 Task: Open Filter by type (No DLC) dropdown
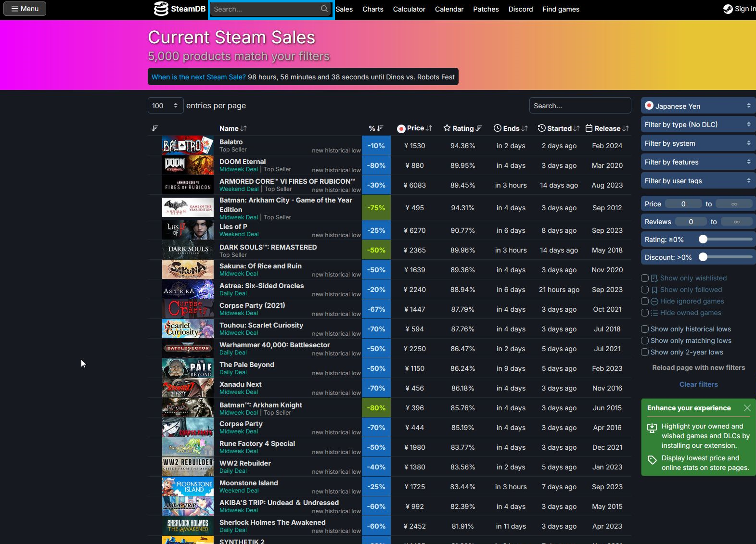[x=698, y=125]
